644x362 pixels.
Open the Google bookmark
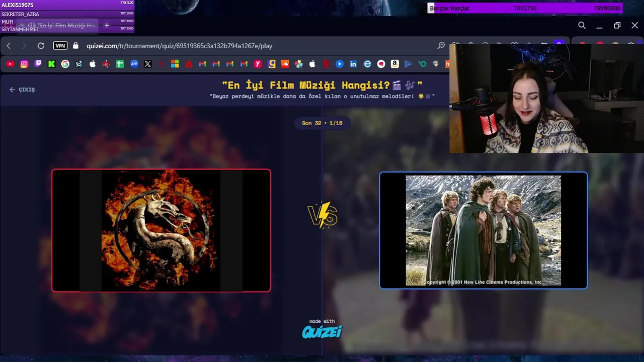click(65, 64)
